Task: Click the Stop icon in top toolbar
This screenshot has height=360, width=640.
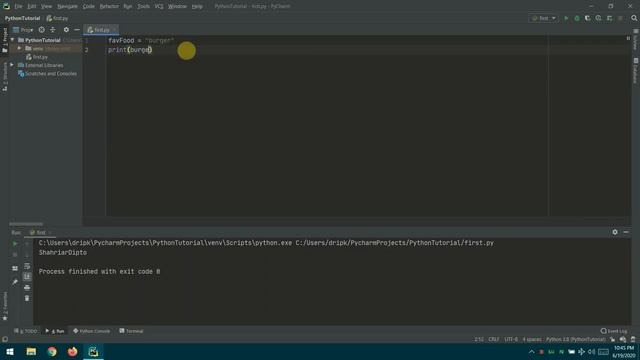Action: (x=620, y=18)
